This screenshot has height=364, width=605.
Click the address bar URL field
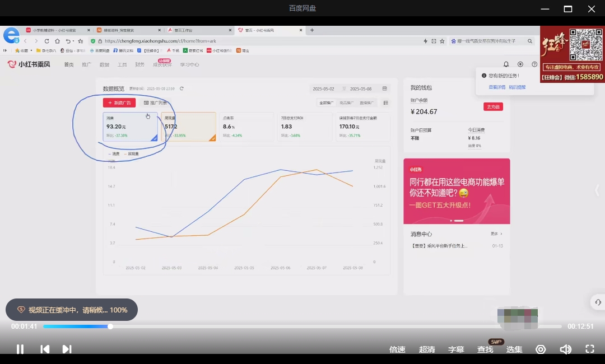(255, 41)
